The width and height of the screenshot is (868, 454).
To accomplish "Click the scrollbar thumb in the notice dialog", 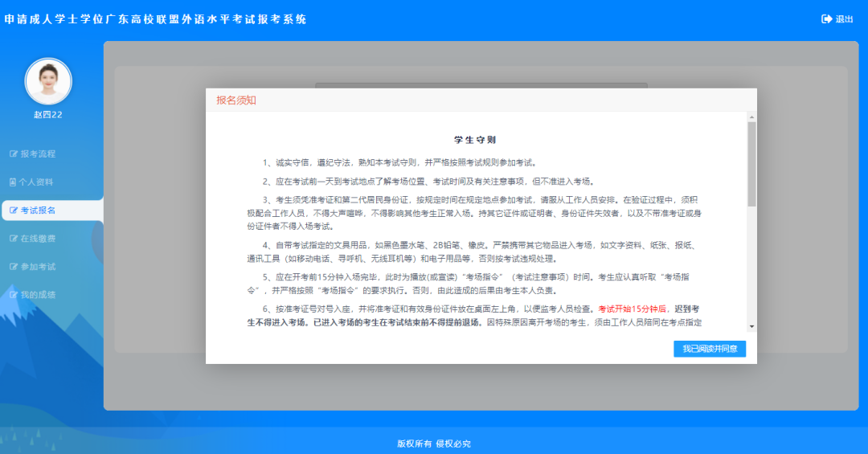I will point(751,165).
